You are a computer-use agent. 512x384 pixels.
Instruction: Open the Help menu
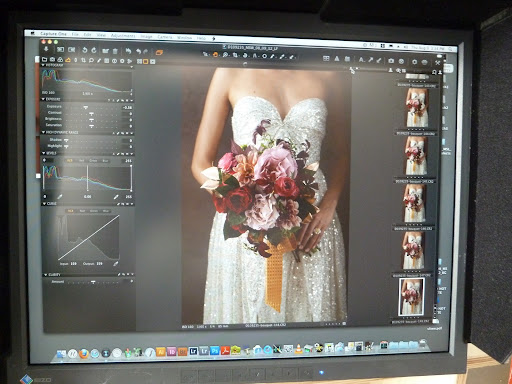201,38
